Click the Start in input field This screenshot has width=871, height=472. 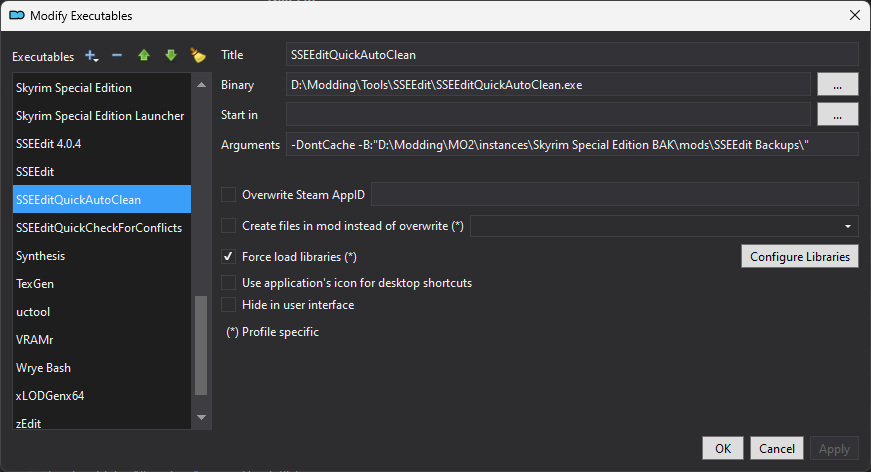pos(548,114)
